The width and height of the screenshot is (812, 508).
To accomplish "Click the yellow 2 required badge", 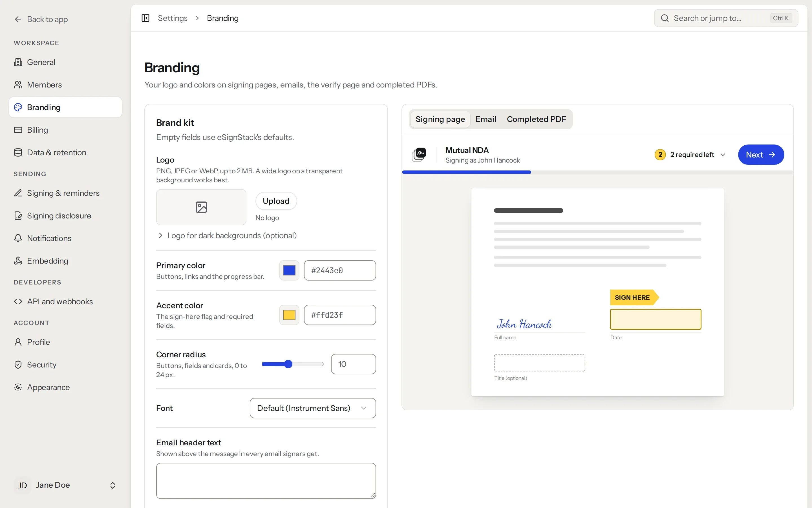I will pos(660,155).
